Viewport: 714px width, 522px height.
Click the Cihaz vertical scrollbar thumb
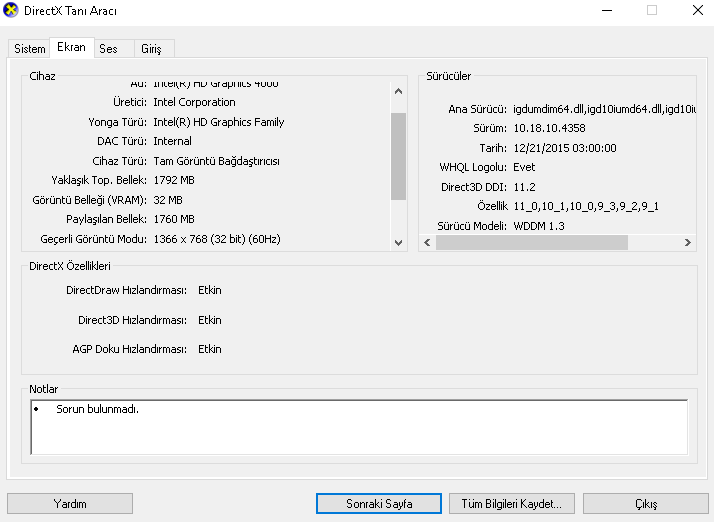tap(398, 156)
